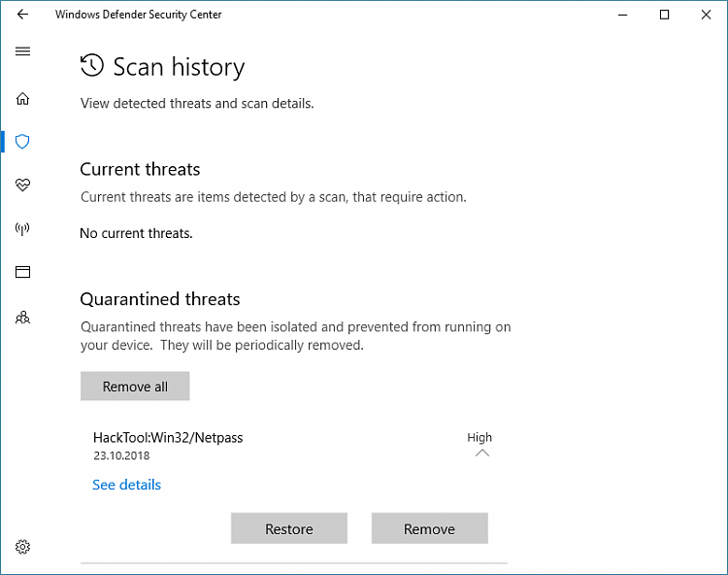Open the See details link
Image resolution: width=728 pixels, height=575 pixels.
127,485
